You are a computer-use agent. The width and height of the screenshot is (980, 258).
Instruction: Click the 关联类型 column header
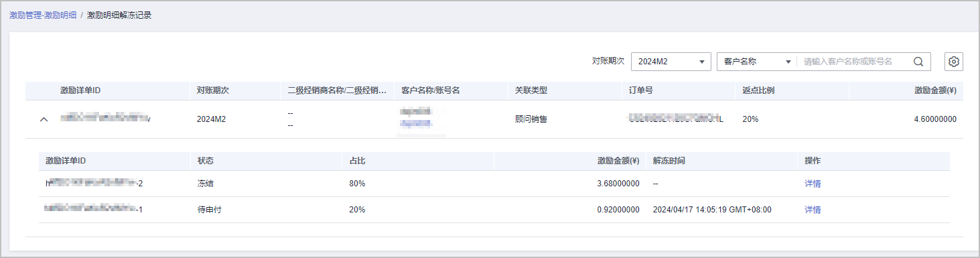531,90
